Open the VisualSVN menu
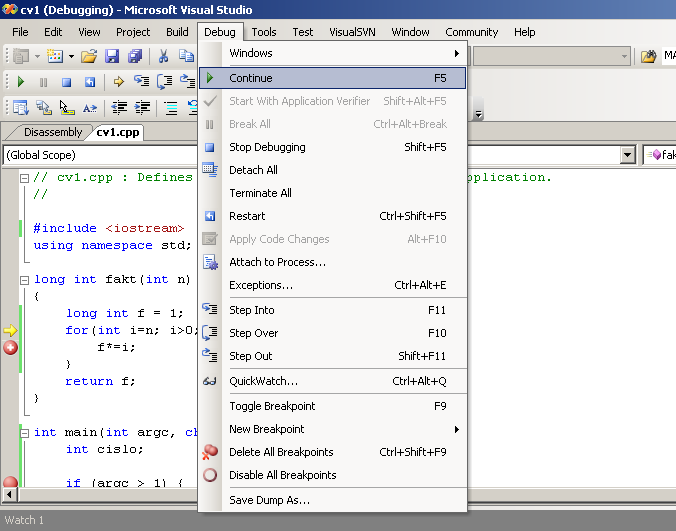676x531 pixels. click(x=352, y=32)
